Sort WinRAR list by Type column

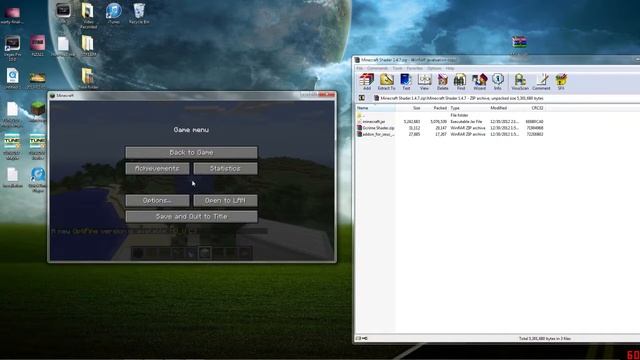pyautogui.click(x=469, y=108)
